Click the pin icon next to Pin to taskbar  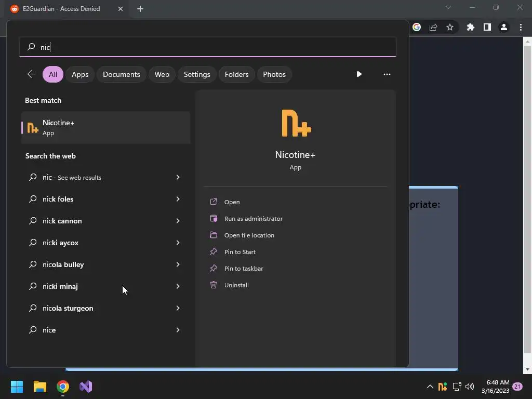pos(214,268)
